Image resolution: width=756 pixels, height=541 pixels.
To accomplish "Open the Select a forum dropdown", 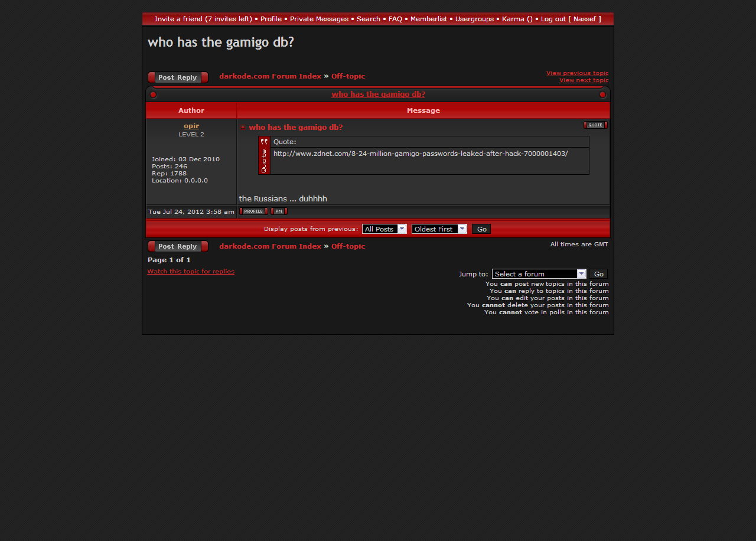I will coord(539,274).
